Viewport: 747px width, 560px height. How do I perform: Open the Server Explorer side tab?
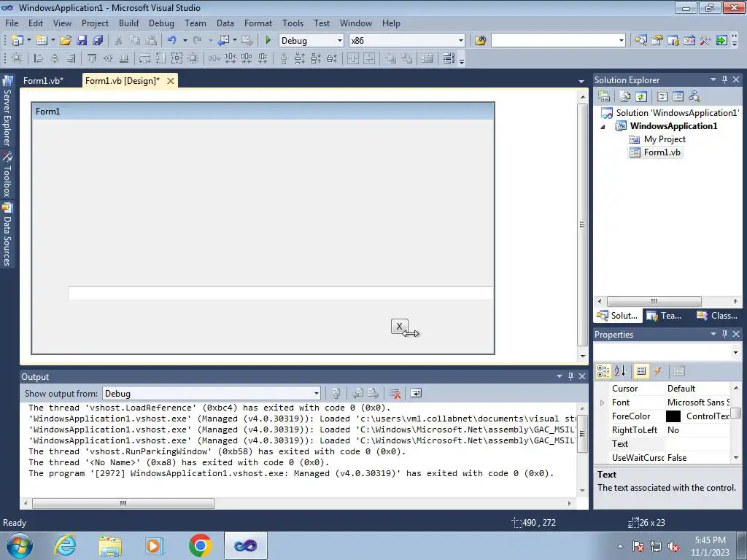7,112
